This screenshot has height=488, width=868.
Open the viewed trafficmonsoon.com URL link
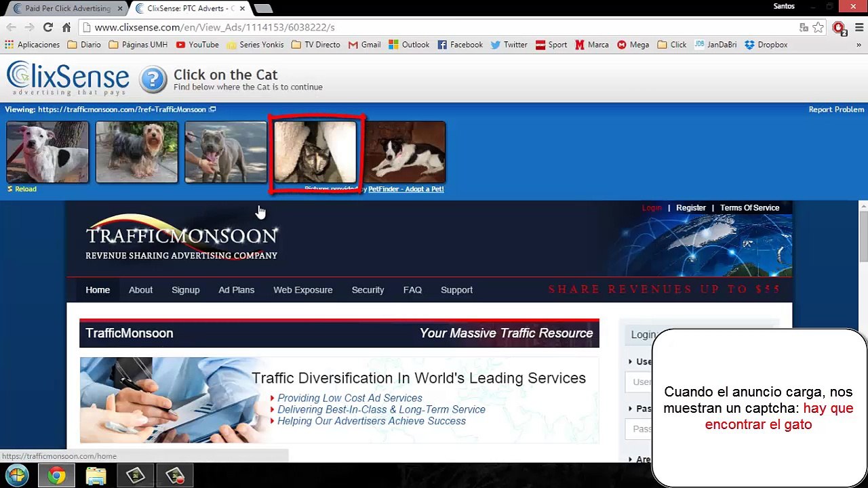point(122,109)
